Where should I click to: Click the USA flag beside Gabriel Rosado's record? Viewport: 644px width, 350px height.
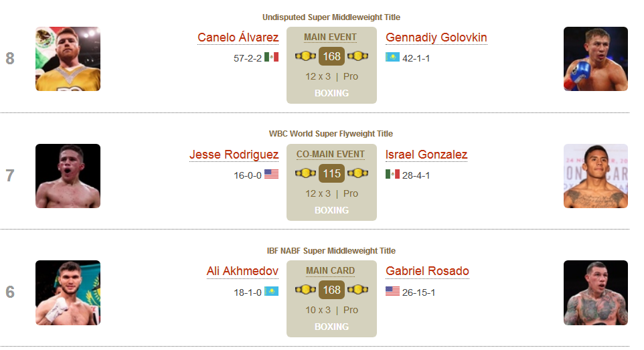point(393,291)
